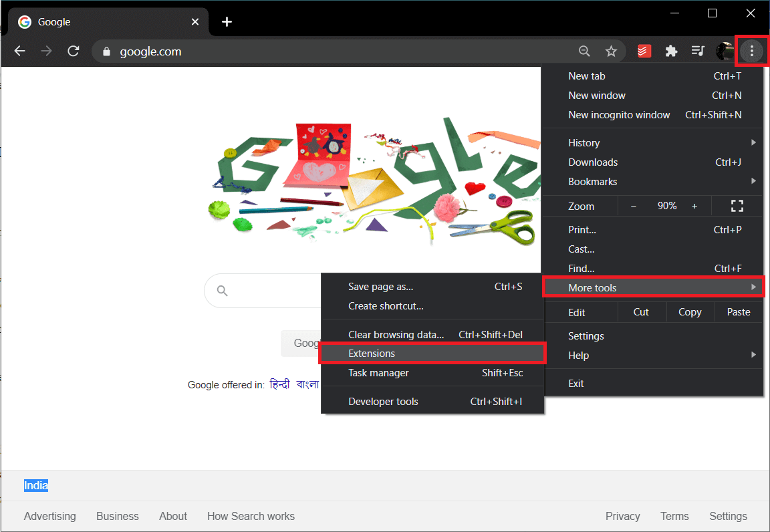Click the three-dot Chrome menu icon

click(752, 51)
